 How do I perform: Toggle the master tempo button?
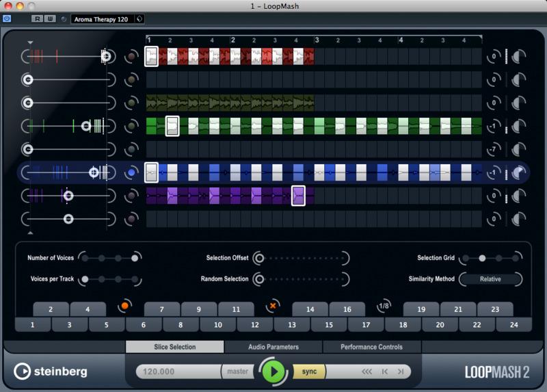(x=237, y=371)
